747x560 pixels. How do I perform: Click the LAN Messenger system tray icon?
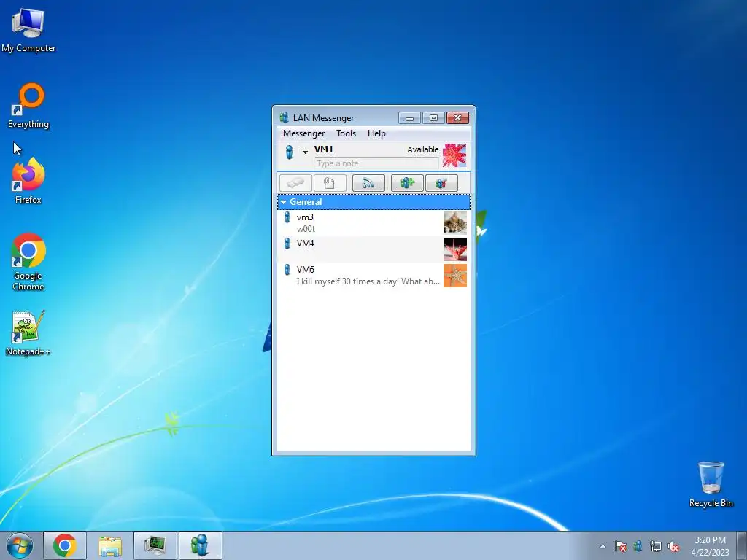click(638, 546)
